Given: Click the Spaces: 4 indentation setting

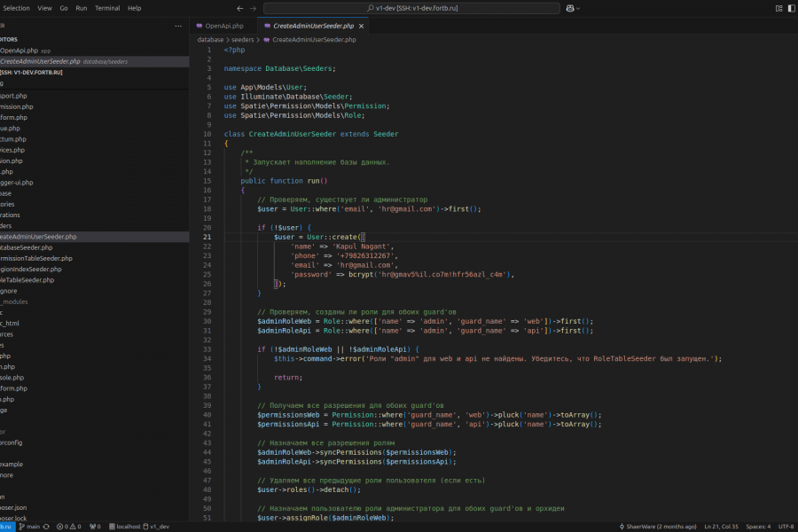Looking at the screenshot, I should point(758,526).
